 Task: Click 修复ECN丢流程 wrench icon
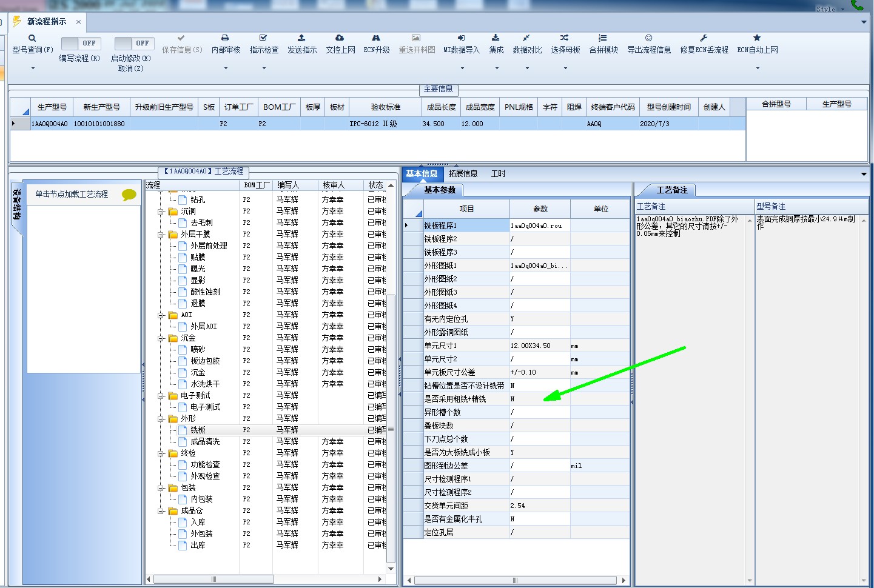[704, 38]
